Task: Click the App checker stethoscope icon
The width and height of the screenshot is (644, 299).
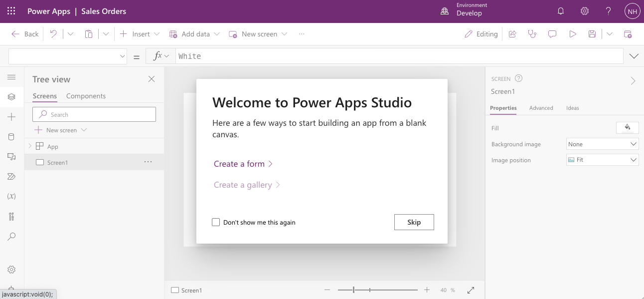Action: 532,34
